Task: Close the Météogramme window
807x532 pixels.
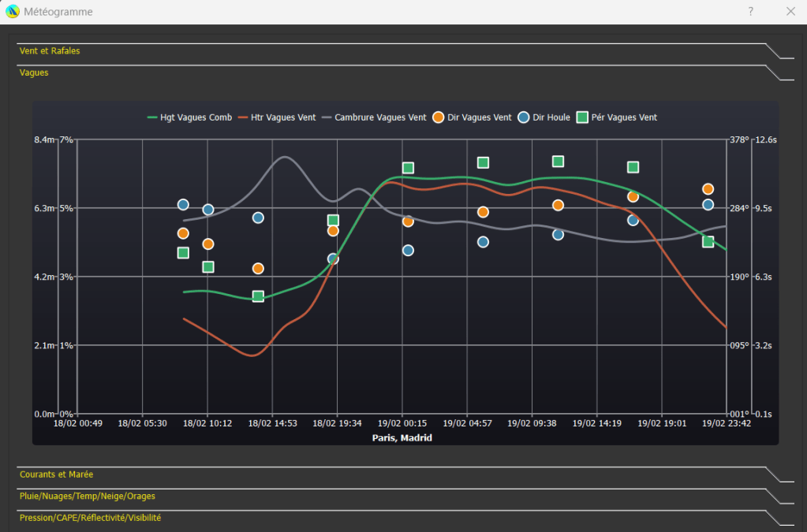Action: point(790,12)
